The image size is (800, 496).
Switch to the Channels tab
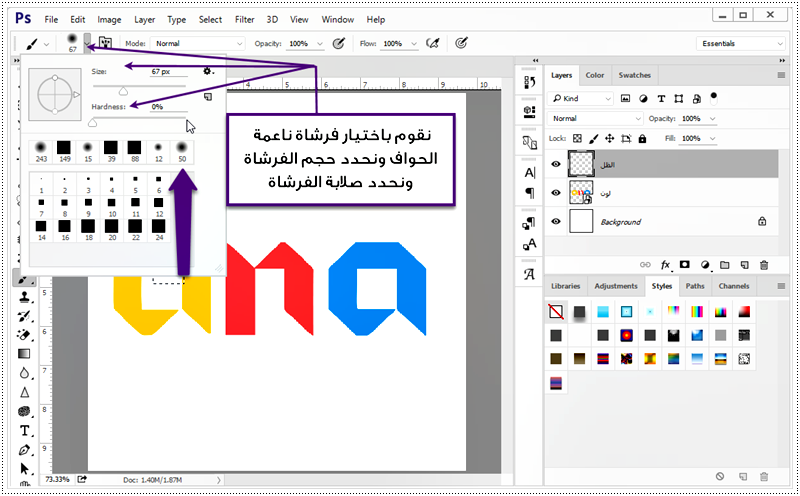[734, 286]
